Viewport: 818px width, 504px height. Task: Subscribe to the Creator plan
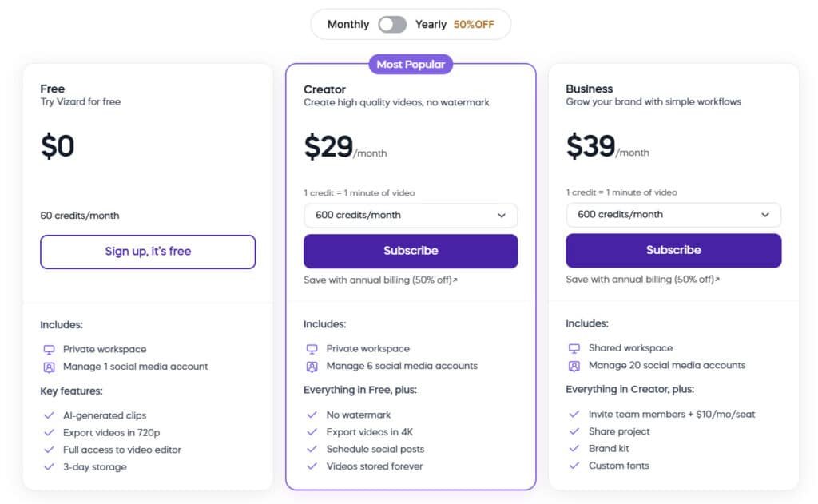(411, 251)
